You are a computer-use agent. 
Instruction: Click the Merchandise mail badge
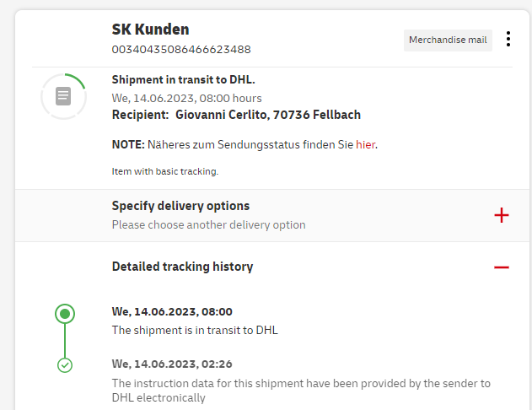click(448, 40)
